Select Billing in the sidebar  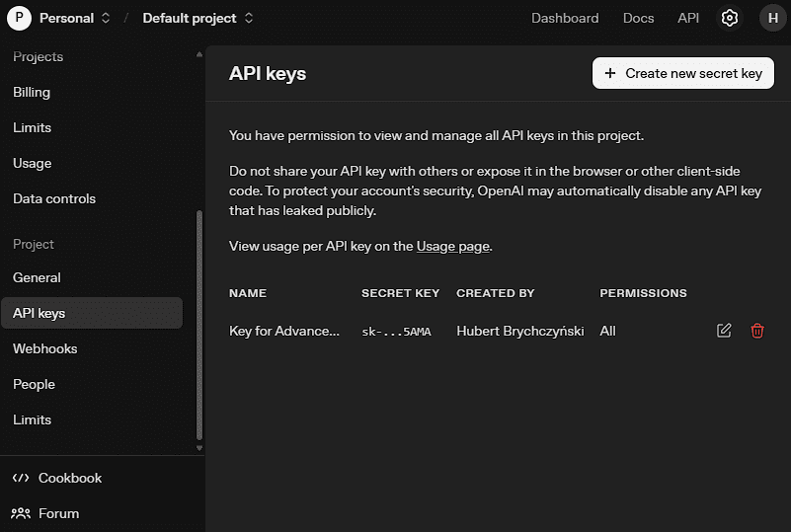32,92
